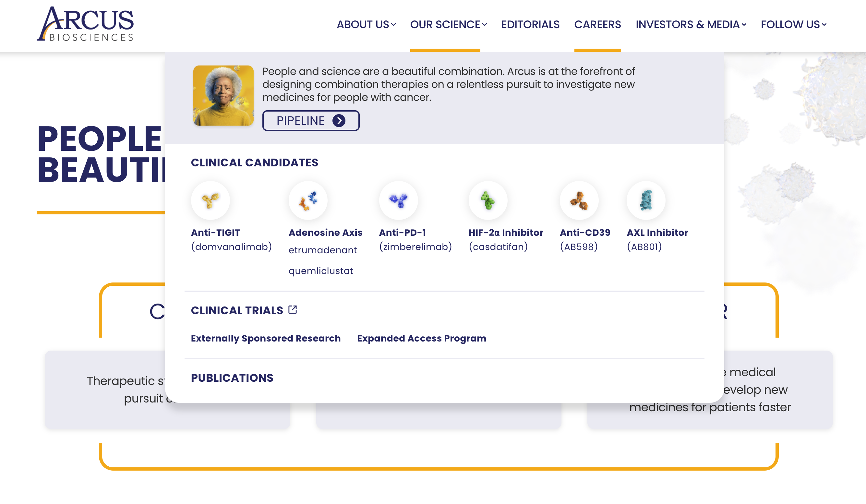This screenshot has width=866, height=504.
Task: Open the HIF-2α Inhibitor link
Action: click(506, 233)
